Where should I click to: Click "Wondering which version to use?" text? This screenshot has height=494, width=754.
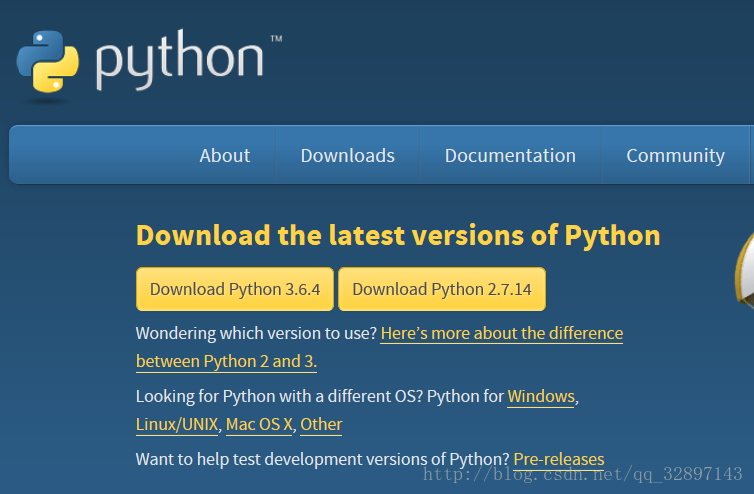256,333
